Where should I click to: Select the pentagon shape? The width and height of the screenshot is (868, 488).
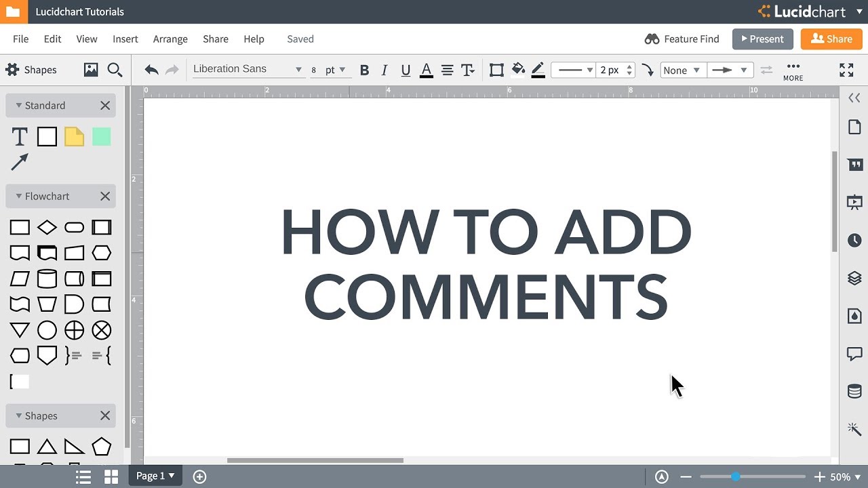101,446
